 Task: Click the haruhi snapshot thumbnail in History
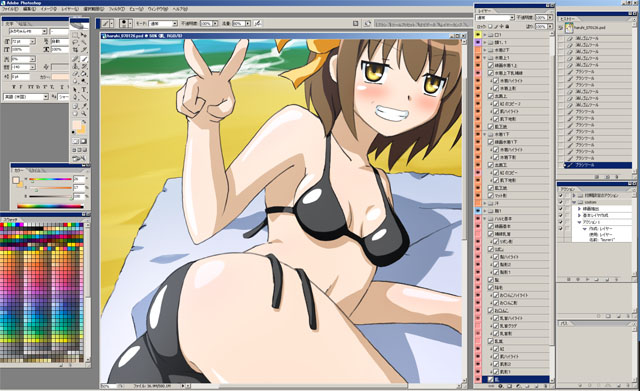point(570,28)
